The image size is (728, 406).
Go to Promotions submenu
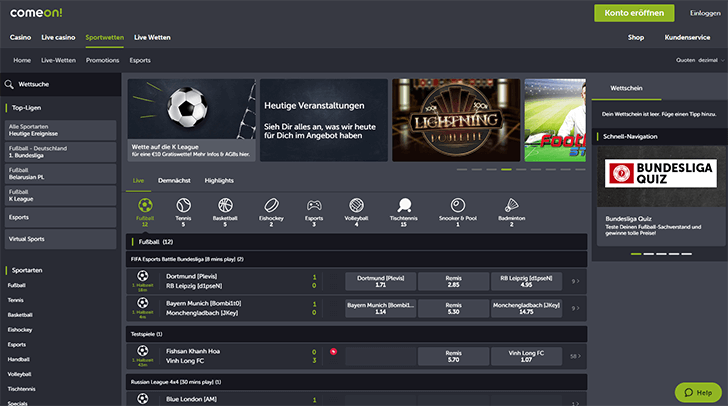[102, 60]
